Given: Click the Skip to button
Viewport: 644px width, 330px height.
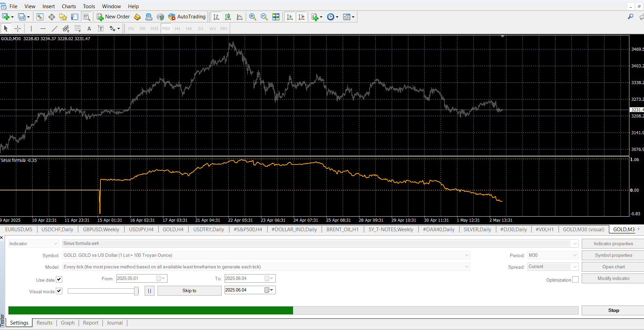Looking at the screenshot, I should pos(189,290).
